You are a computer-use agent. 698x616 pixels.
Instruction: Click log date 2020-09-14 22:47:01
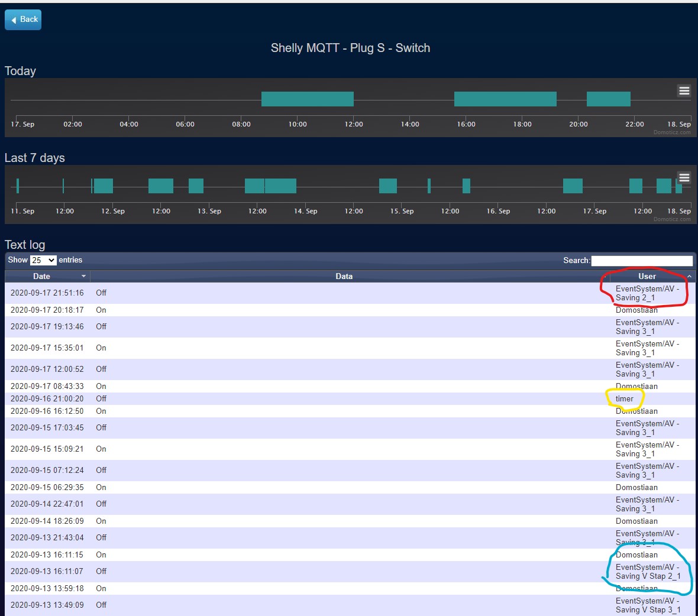click(47, 504)
